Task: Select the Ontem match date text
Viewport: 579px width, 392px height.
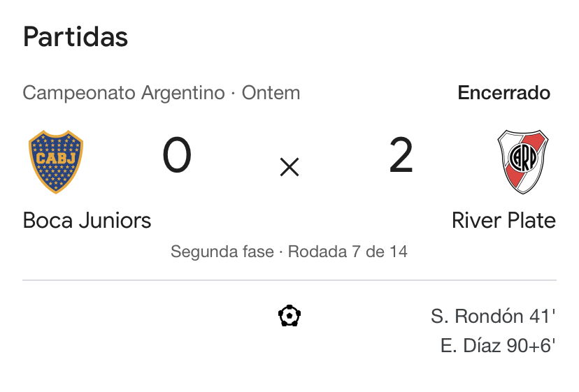Action: (271, 93)
